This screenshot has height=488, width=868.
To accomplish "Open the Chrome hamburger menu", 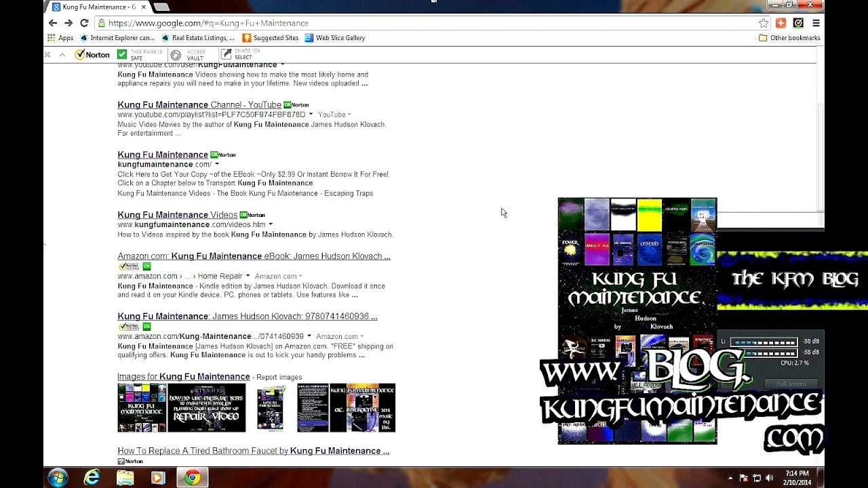I will click(816, 23).
